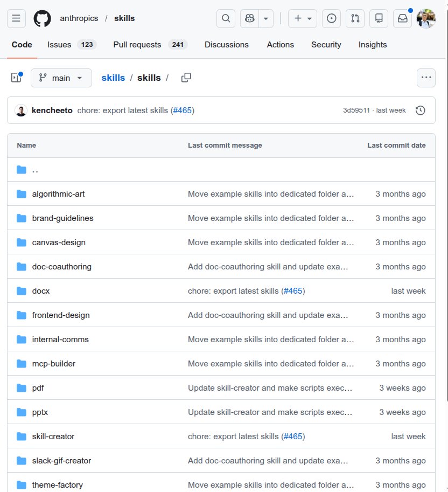
Task: Click the kencheeto author name
Action: (x=52, y=110)
